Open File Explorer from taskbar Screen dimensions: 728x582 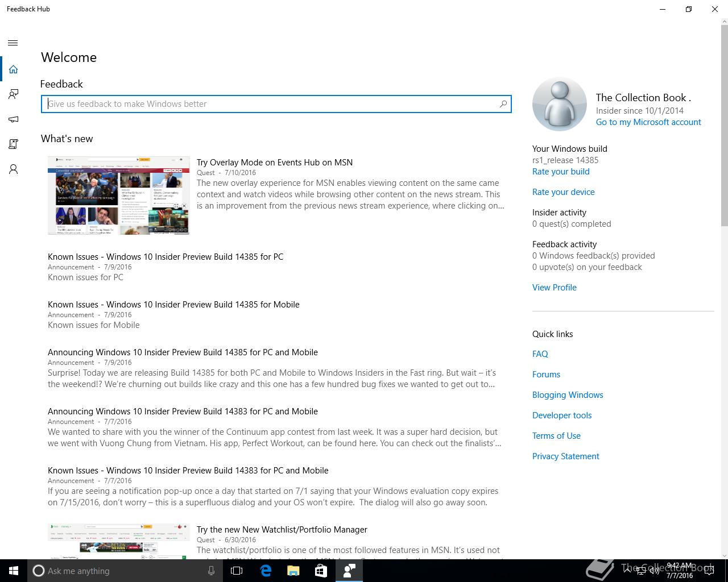coord(293,571)
